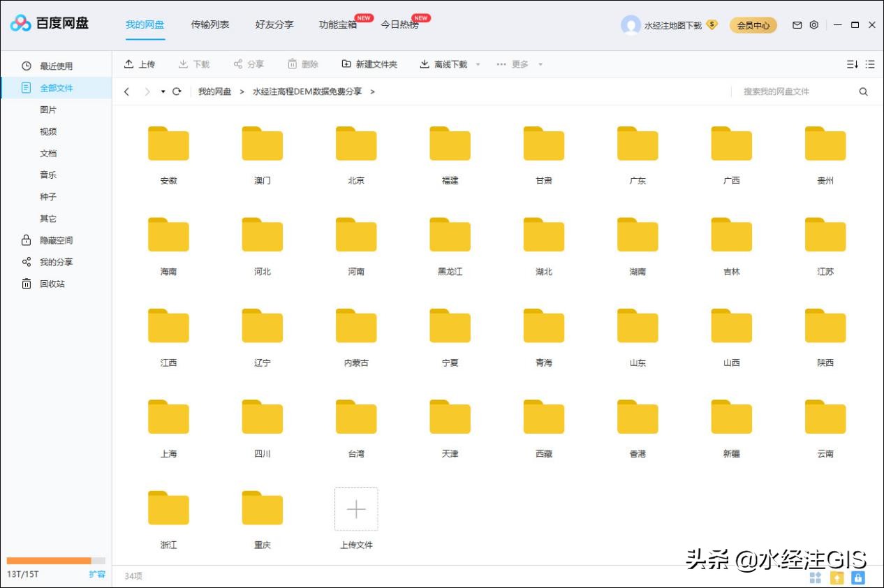Click username 水经注地图下载

673,25
